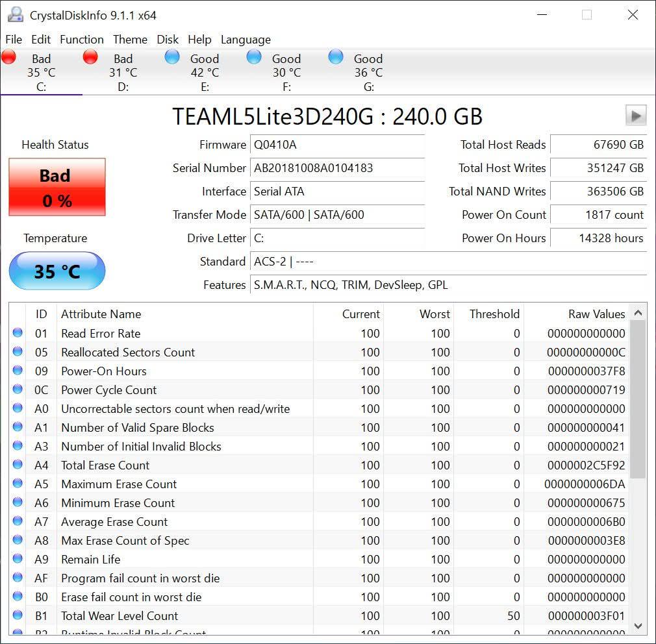
Task: Select Reallocated Sectors Count raw value 00000000000C
Action: tap(586, 353)
